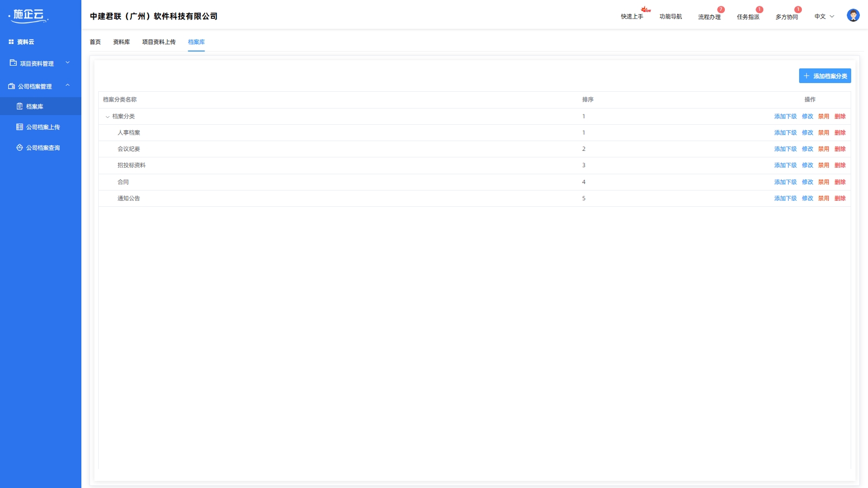Click 修改 for 合同 row
The image size is (868, 488).
808,182
